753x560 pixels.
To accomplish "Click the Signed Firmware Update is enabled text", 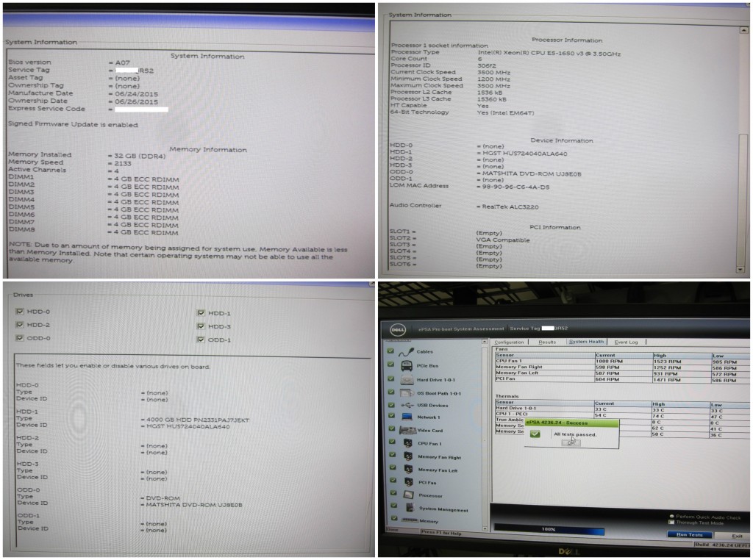I will click(x=73, y=124).
